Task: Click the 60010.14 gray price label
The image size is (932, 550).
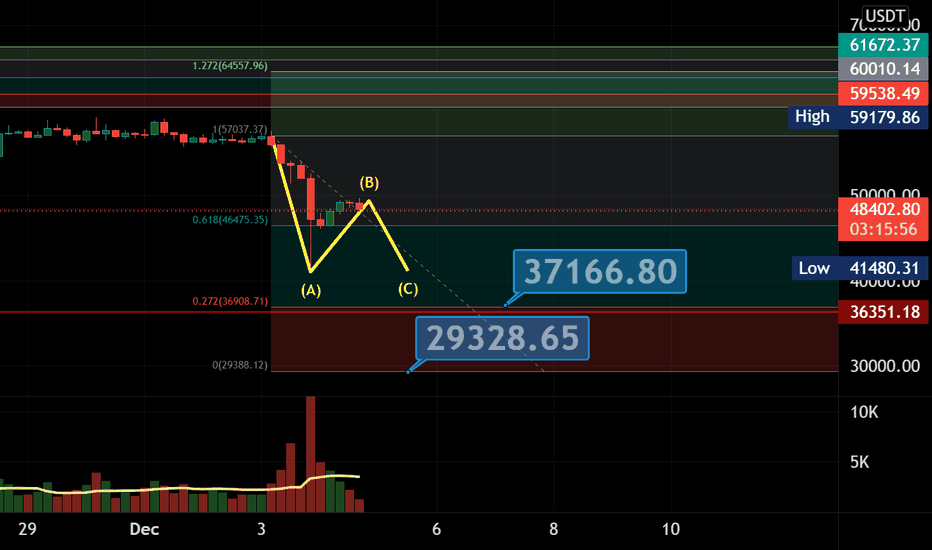Action: (883, 69)
